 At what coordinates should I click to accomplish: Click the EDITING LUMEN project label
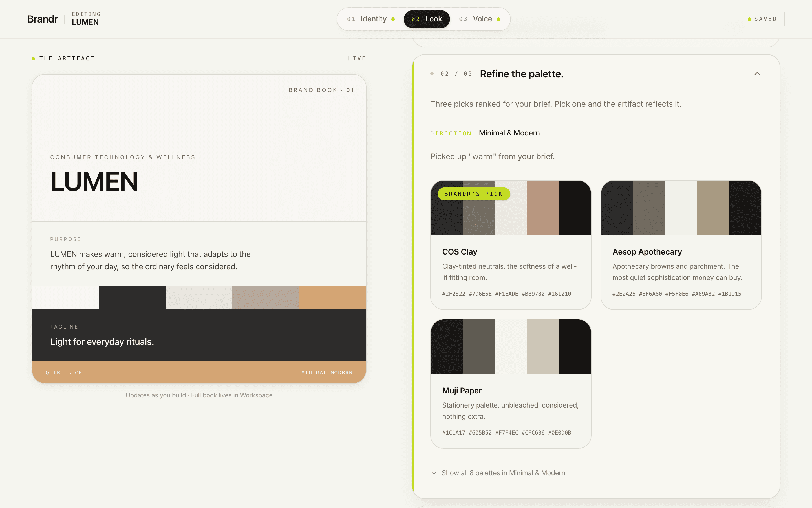[x=86, y=19]
